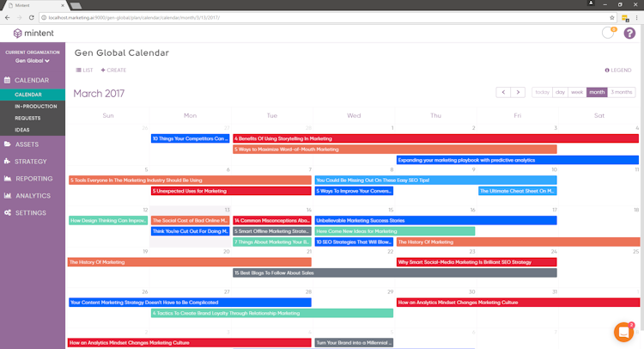
Task: Click the browser forward arrow
Action: 19,18
